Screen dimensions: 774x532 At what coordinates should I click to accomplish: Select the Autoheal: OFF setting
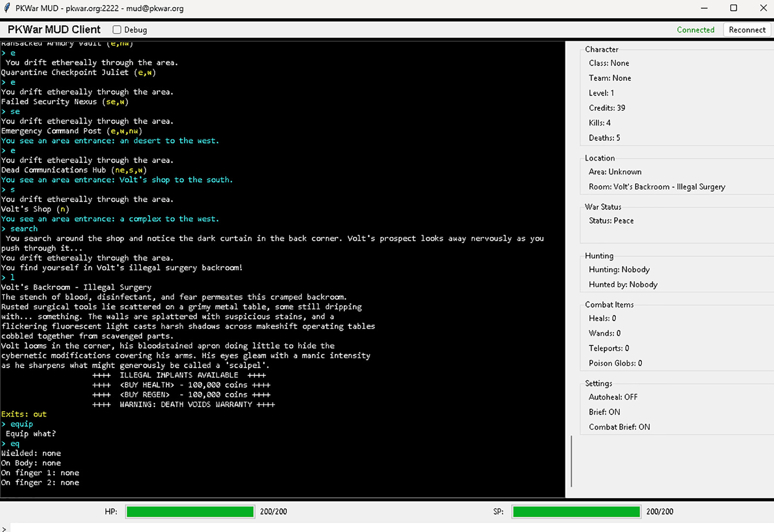(x=613, y=397)
